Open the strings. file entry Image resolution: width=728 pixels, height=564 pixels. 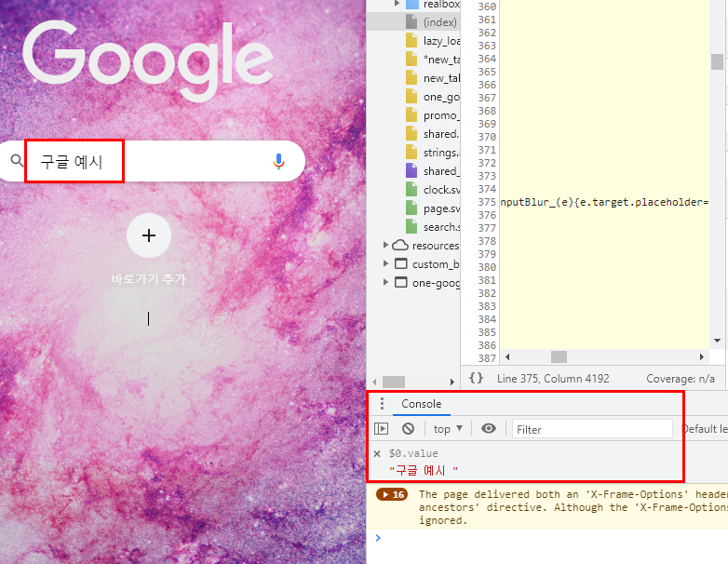point(441,153)
